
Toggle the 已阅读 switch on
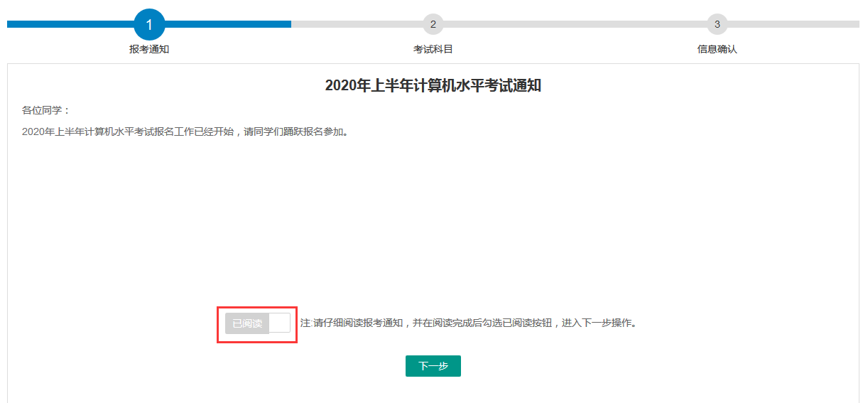coord(258,323)
